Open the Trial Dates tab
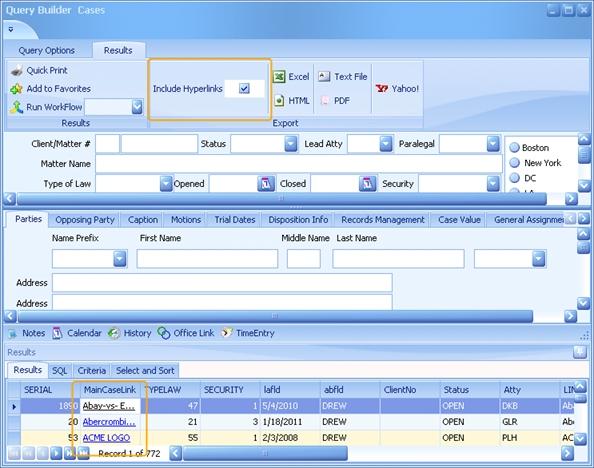The height and width of the screenshot is (468, 594). pyautogui.click(x=235, y=220)
